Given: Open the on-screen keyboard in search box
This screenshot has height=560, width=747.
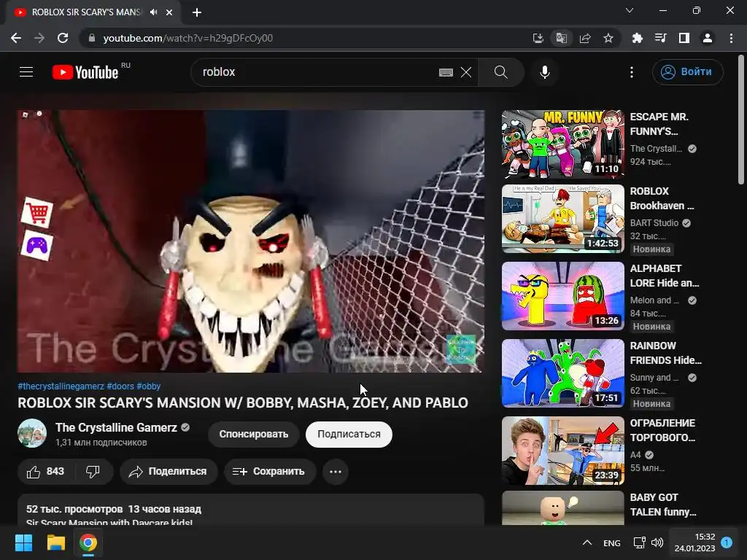Looking at the screenshot, I should (x=446, y=72).
